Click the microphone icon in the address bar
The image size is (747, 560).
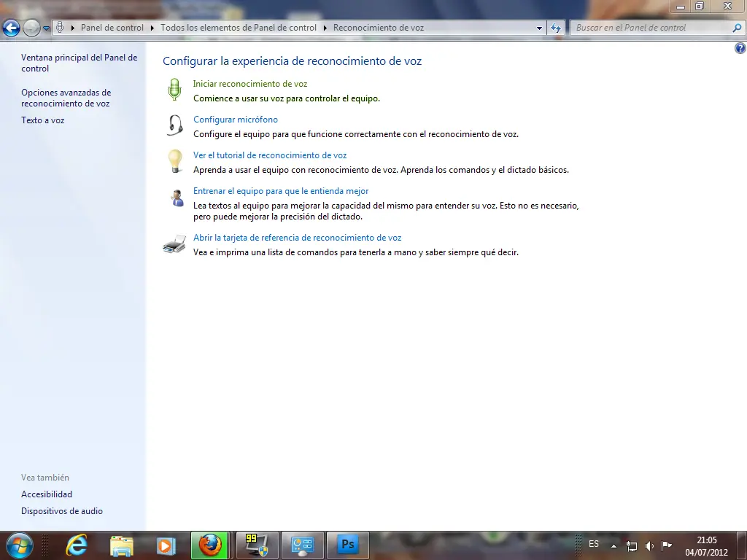pos(60,28)
